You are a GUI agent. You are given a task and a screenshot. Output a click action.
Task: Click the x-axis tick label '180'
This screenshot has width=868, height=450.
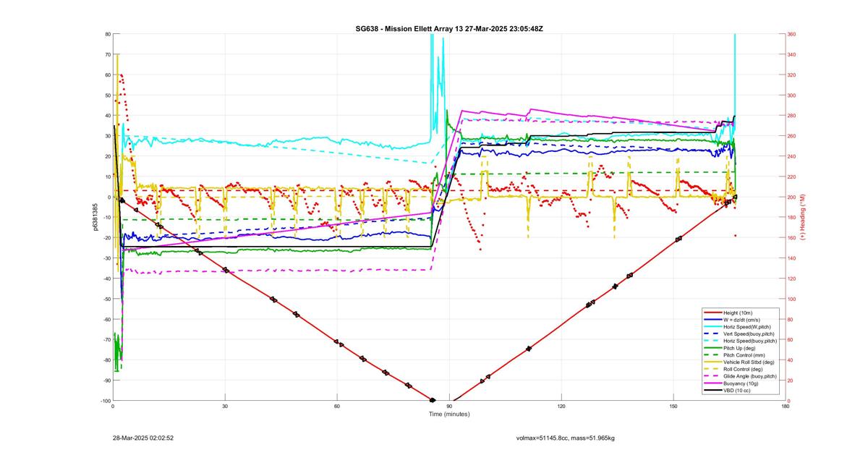[x=786, y=407]
